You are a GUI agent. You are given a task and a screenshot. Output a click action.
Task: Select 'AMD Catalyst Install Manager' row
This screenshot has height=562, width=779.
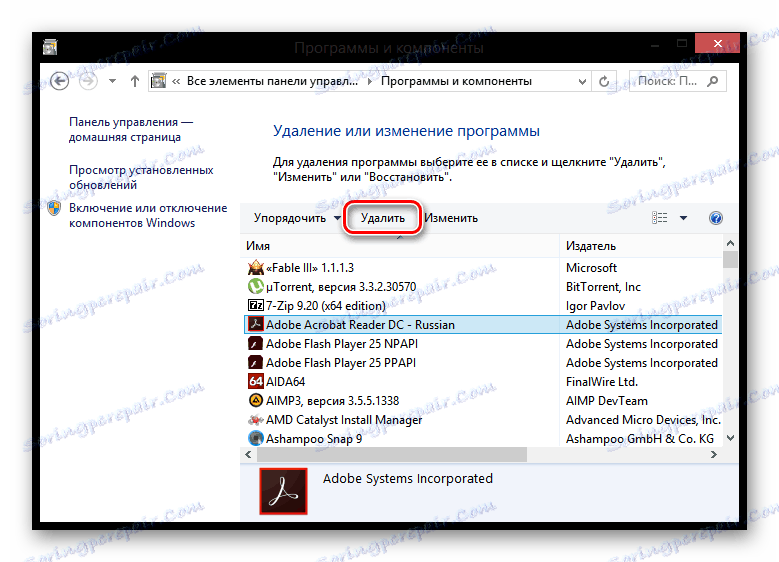pyautogui.click(x=483, y=420)
